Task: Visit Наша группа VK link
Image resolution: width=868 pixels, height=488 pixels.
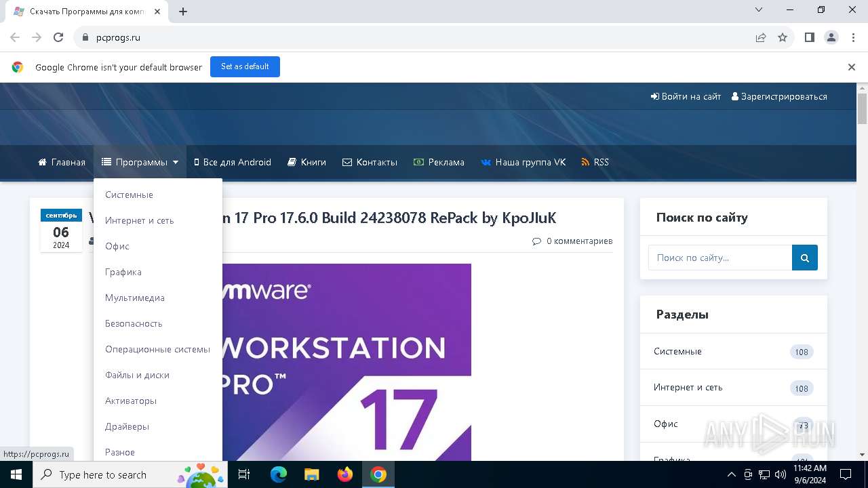Action: tap(523, 162)
